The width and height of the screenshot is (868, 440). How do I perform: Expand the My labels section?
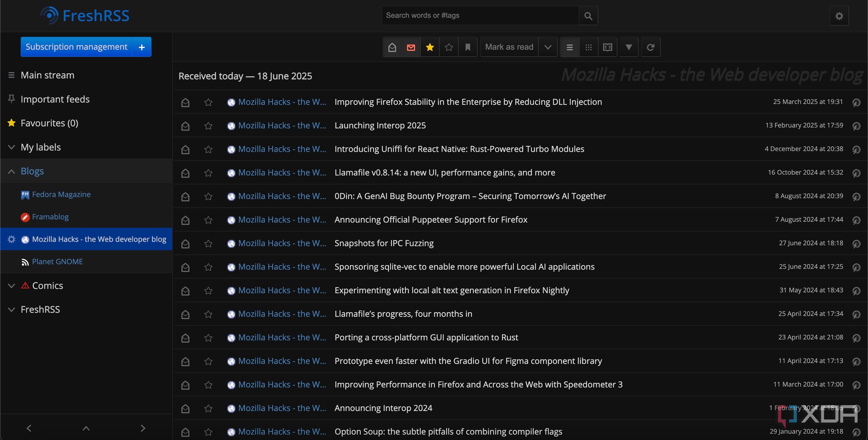[x=11, y=147]
